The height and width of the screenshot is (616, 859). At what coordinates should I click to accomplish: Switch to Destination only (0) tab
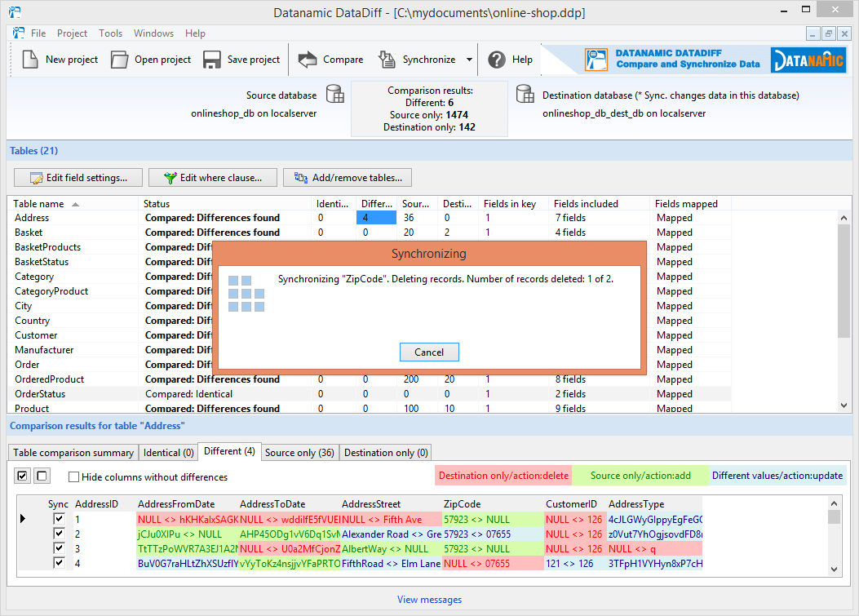(386, 453)
